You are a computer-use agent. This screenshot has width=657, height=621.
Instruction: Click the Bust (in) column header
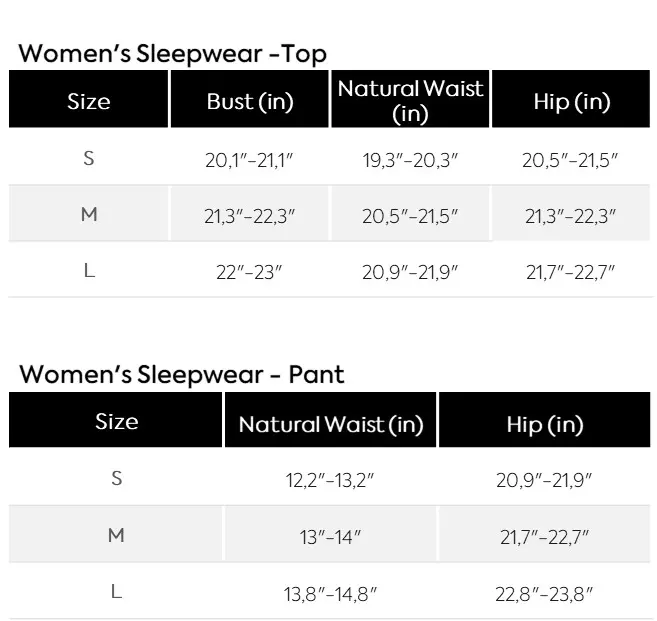[x=250, y=101]
